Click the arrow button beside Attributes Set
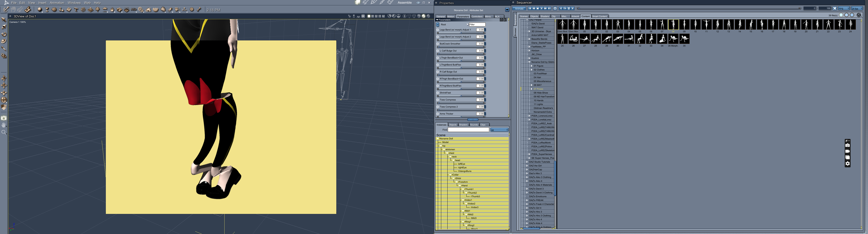868x234 pixels. [x=507, y=10]
